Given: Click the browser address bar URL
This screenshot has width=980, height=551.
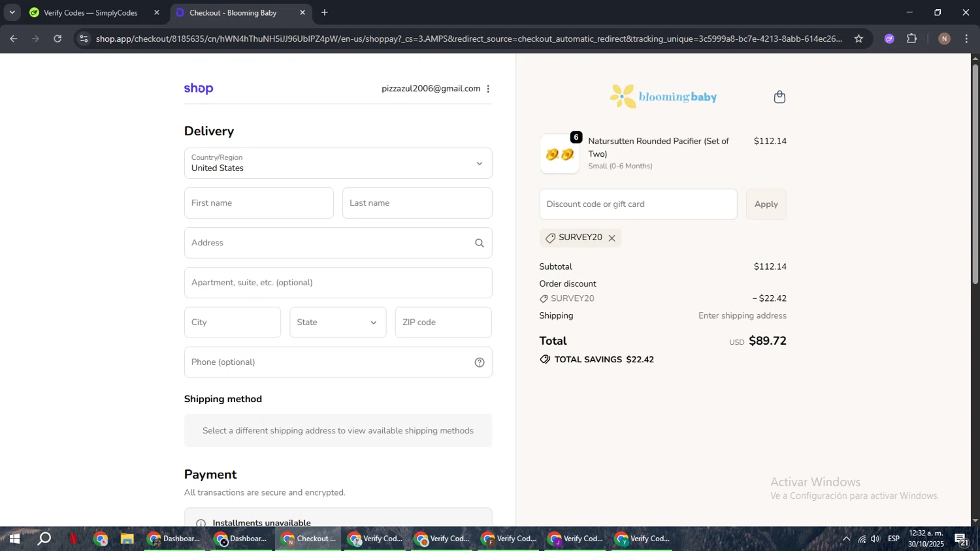Looking at the screenshot, I should coord(468,39).
